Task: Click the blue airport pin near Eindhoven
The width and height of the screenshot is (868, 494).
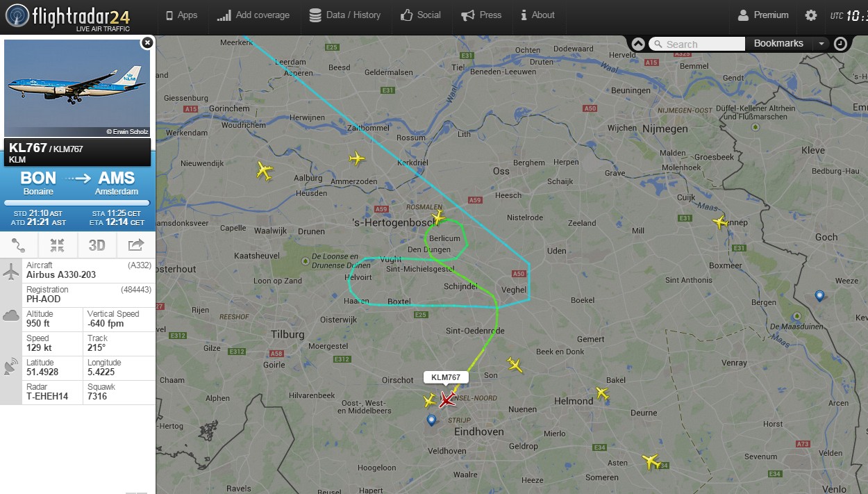Action: pos(431,420)
